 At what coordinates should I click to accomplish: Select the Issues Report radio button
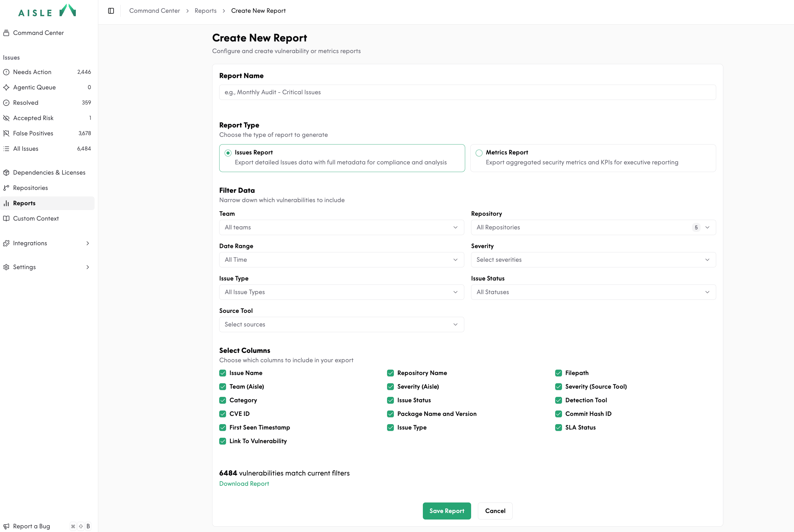click(x=228, y=153)
